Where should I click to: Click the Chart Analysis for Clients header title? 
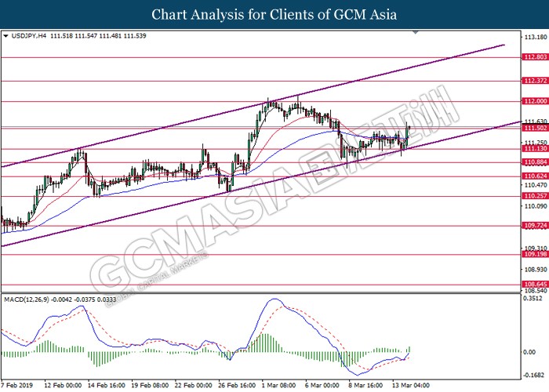coord(274,14)
